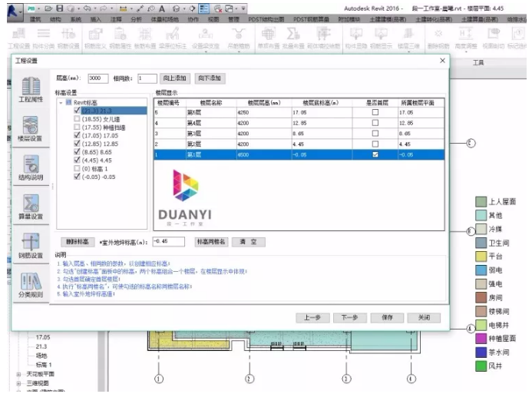Click the 下一步 button
The width and height of the screenshot is (532, 394).
click(x=349, y=318)
